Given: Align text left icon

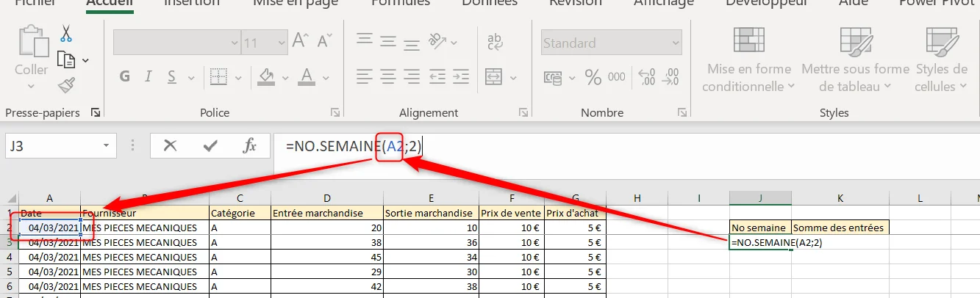Looking at the screenshot, I should (x=365, y=76).
